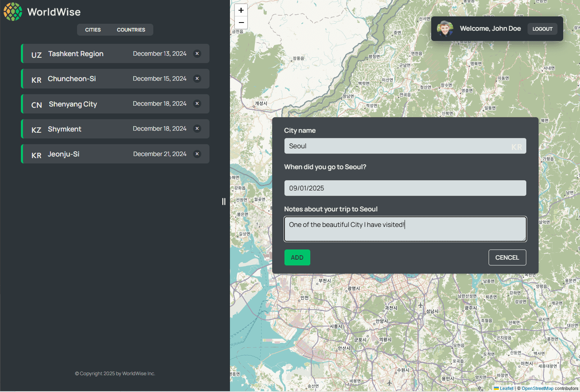Delete Shenyang City entry
This screenshot has width=580, height=392.
click(x=197, y=104)
